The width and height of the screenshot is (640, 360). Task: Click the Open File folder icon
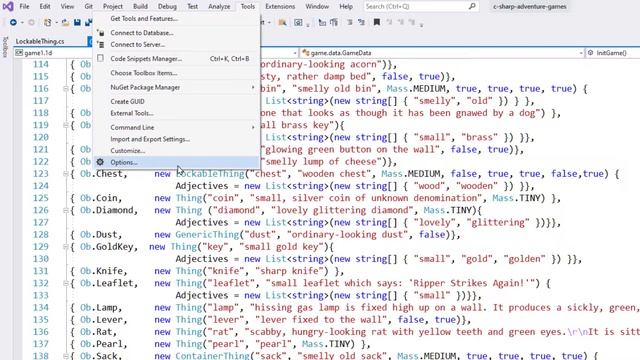click(65, 22)
